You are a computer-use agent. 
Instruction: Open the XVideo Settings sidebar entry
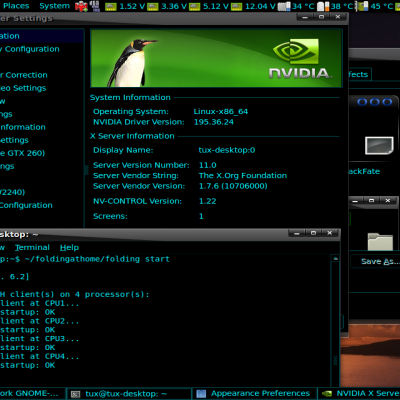click(x=23, y=88)
